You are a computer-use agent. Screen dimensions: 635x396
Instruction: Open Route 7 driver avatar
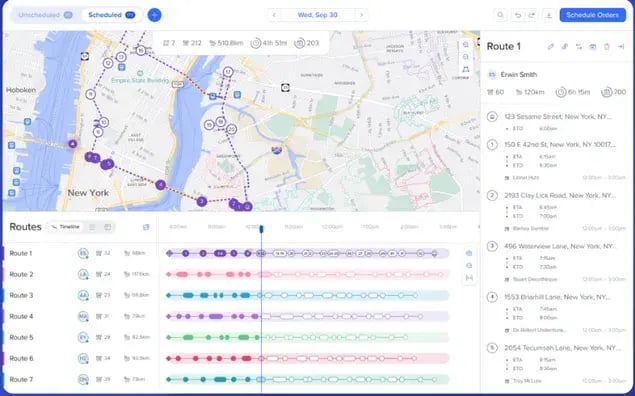point(83,379)
